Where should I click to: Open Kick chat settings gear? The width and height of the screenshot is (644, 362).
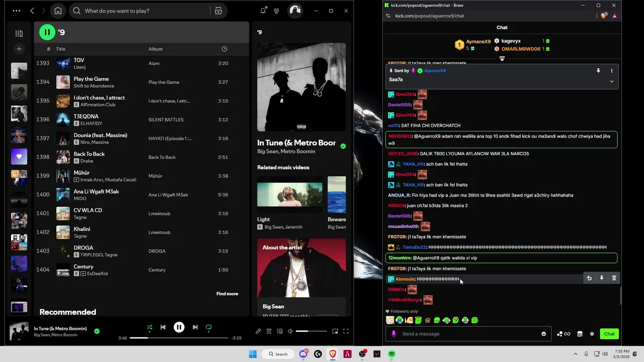[x=592, y=334]
